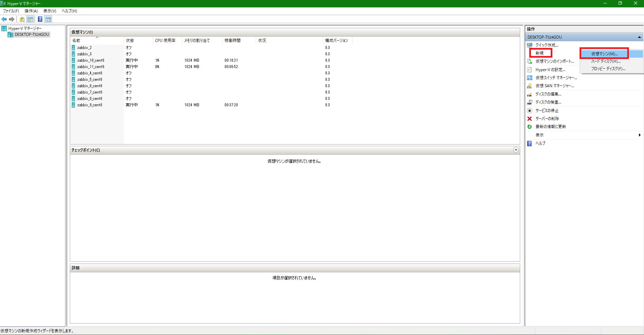Sort by the 状況 column header
The image size is (644, 335).
click(289, 41)
